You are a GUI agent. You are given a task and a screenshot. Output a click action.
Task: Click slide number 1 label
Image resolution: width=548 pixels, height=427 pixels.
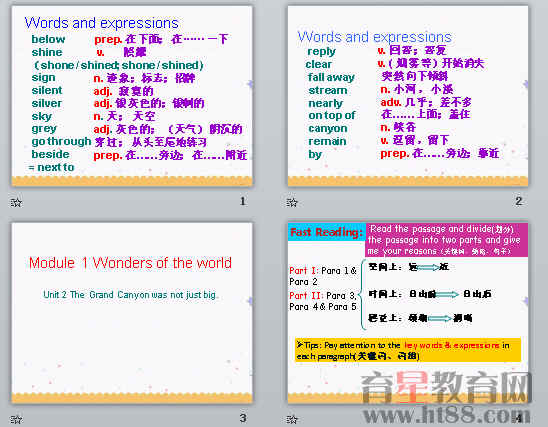point(243,201)
